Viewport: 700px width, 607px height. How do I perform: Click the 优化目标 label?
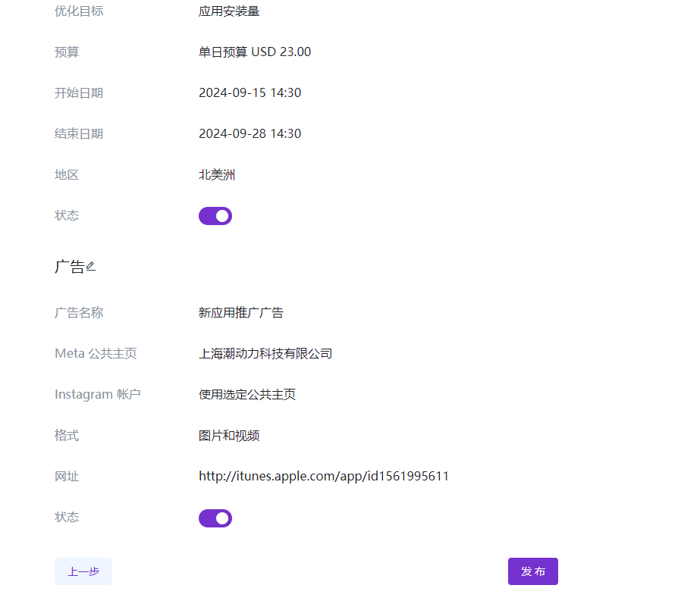point(79,11)
